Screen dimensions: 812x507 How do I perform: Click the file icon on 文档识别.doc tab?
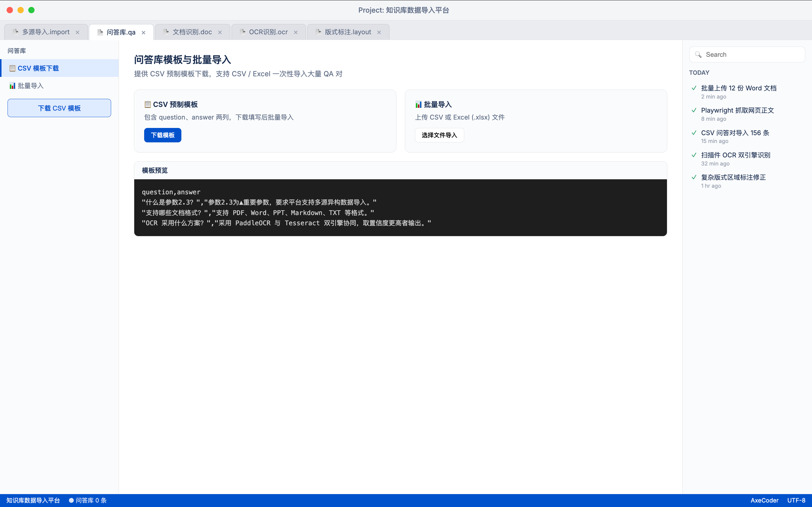[x=166, y=32]
